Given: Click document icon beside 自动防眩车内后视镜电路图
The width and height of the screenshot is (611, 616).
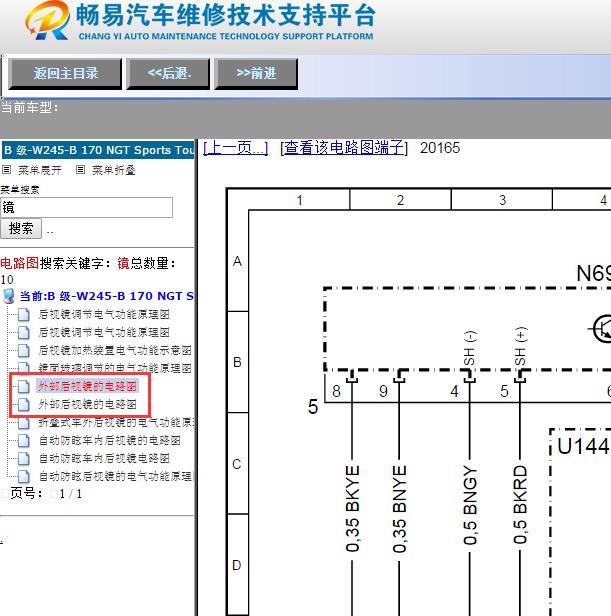Looking at the screenshot, I should [x=24, y=458].
